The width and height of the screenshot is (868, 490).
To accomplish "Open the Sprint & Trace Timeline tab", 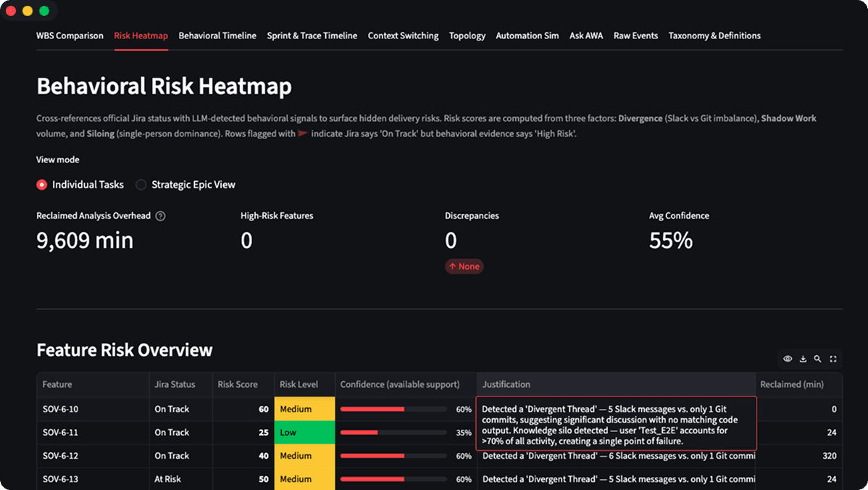I will click(312, 36).
